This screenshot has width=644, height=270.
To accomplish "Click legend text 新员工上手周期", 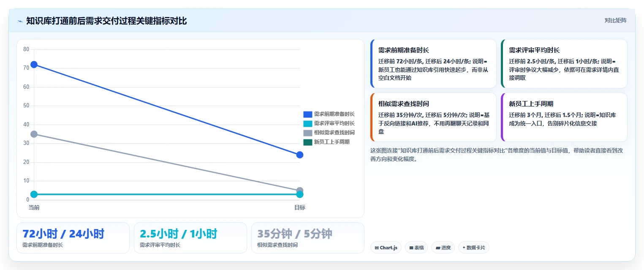I will pos(332,142).
